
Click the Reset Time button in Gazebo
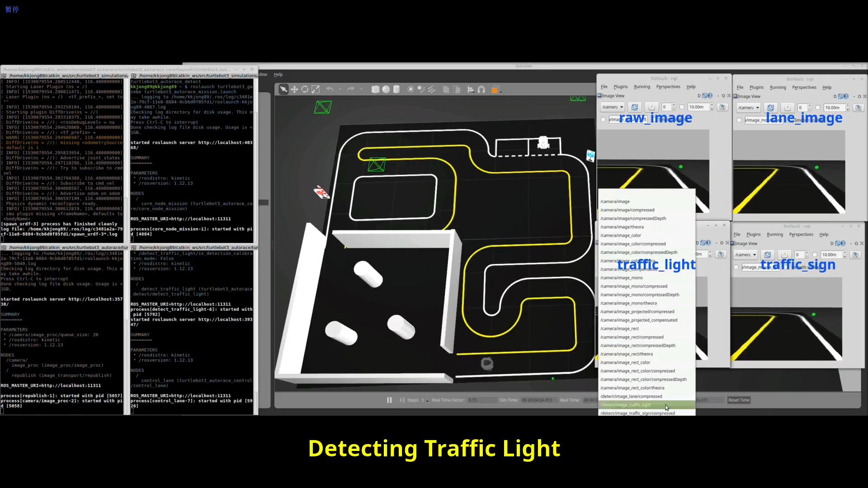[739, 400]
